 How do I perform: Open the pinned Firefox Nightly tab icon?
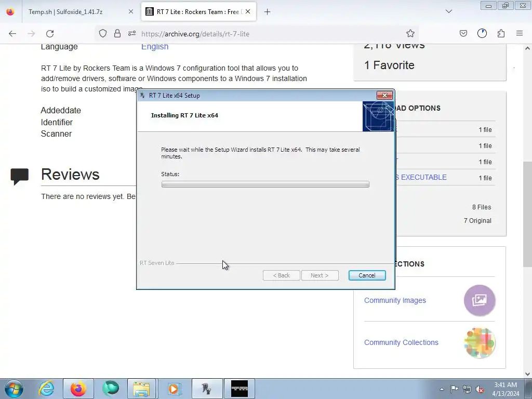(x=10, y=12)
